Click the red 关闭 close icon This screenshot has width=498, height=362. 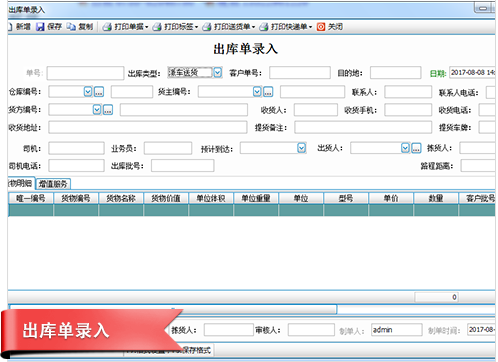pyautogui.click(x=321, y=27)
